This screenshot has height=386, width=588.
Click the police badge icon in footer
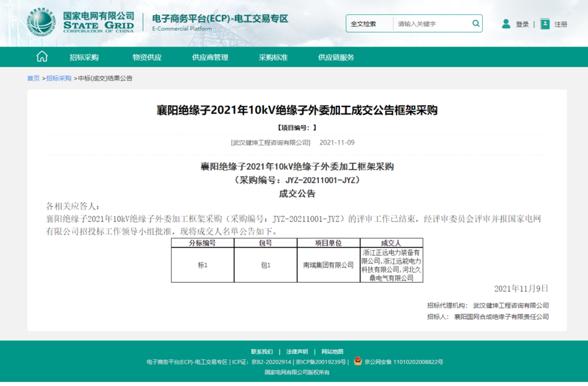click(358, 361)
